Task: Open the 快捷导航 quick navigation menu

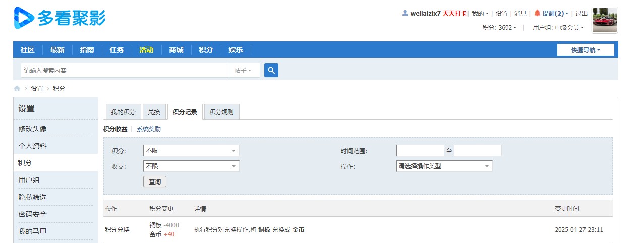Action: tap(586, 50)
